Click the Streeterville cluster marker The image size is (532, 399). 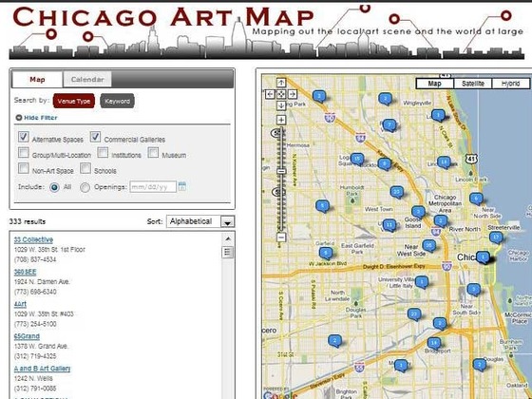point(496,237)
